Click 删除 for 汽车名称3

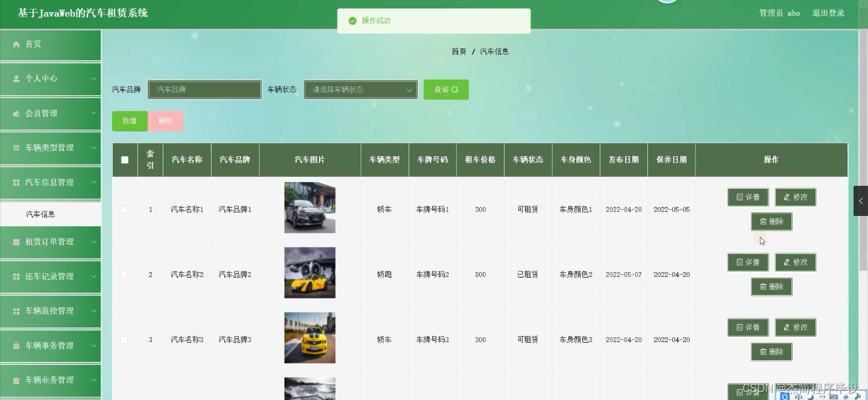(x=772, y=352)
